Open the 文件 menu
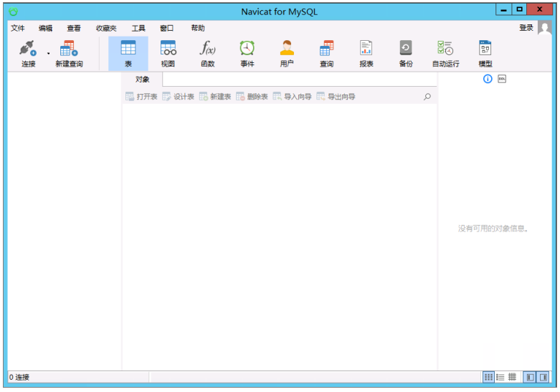The height and width of the screenshot is (392, 560). (17, 28)
